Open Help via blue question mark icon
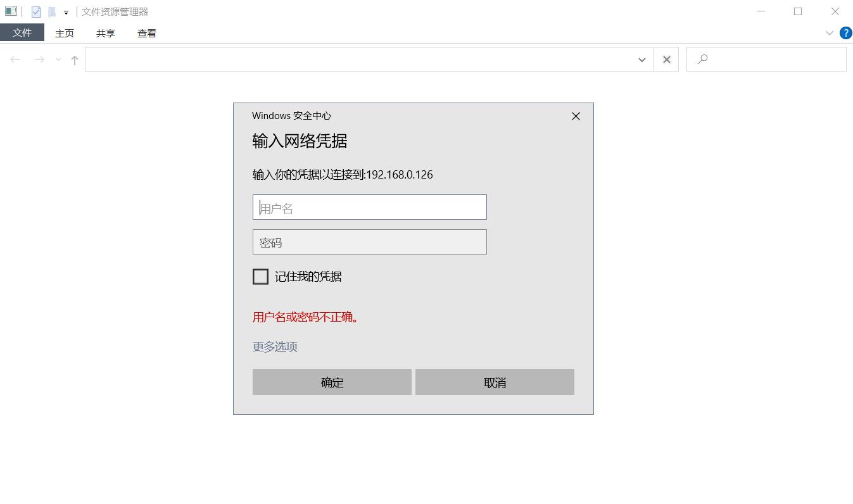The image size is (853, 504). click(x=845, y=33)
